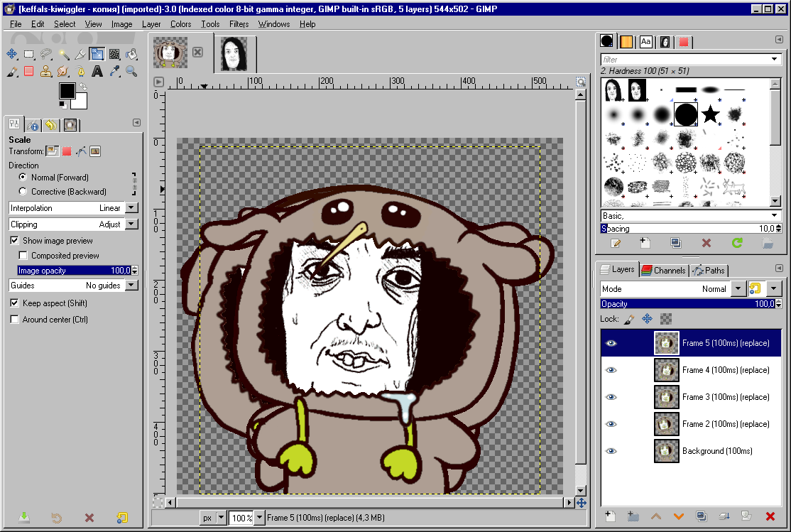The width and height of the screenshot is (791, 532).
Task: Select the Crop tool
Action: pos(80,54)
